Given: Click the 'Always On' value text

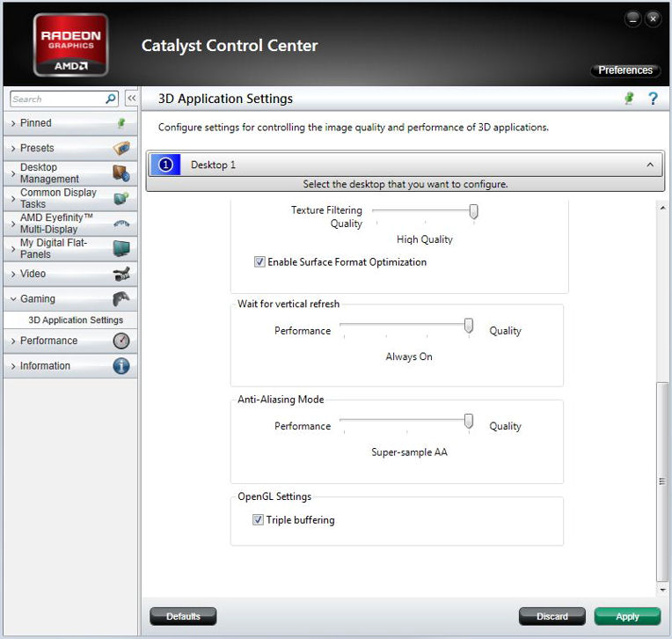Looking at the screenshot, I should [x=409, y=356].
